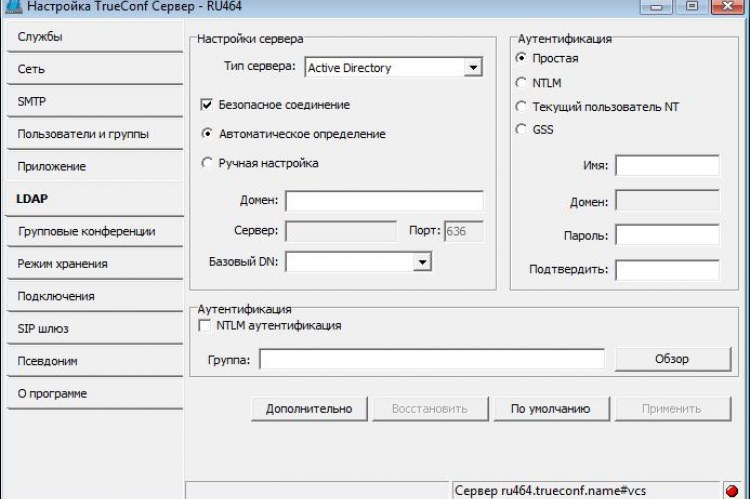Enable NTLM аутентификация checkbox
Viewport: 750px width, 499px height.
click(207, 326)
